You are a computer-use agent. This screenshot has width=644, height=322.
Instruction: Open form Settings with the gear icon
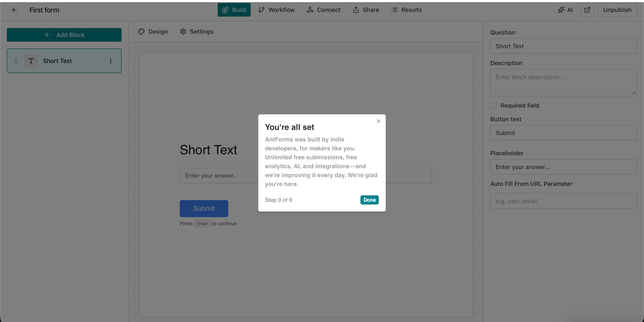click(x=196, y=31)
